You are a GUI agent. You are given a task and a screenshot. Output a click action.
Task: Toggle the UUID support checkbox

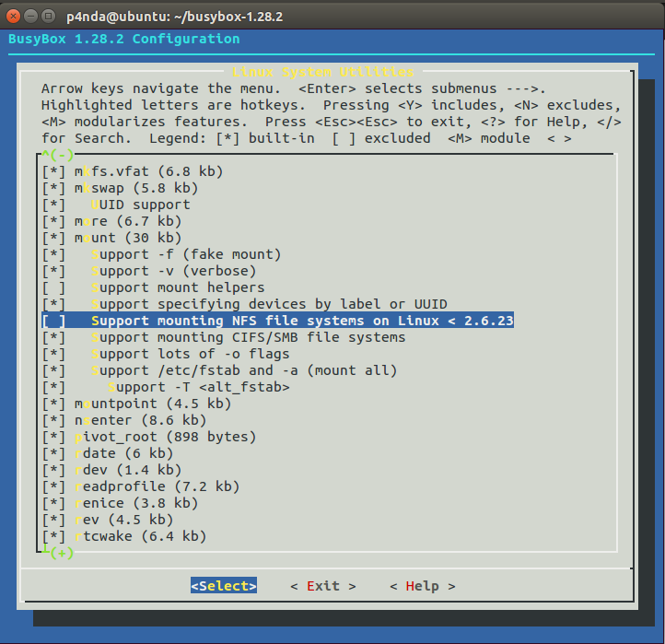pos(53,205)
